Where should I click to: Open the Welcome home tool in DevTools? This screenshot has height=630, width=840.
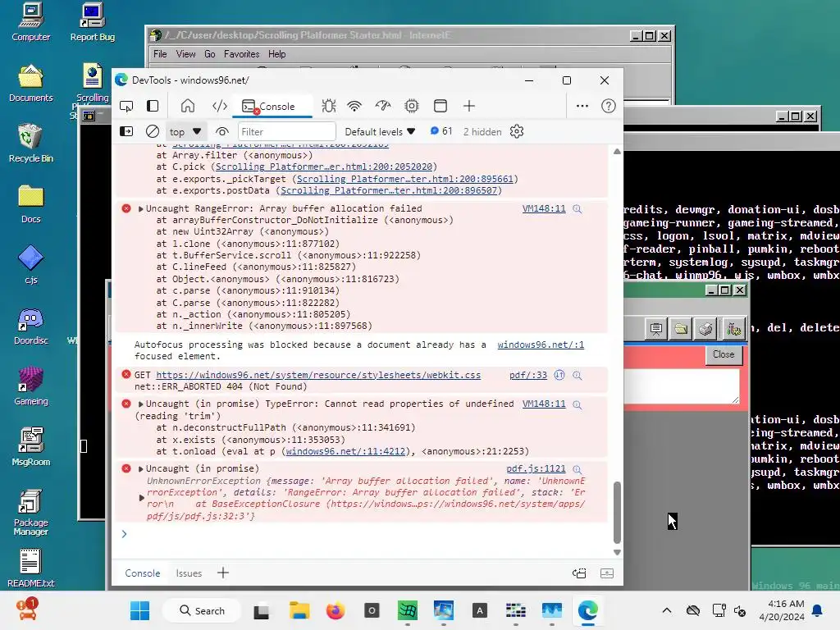188,106
